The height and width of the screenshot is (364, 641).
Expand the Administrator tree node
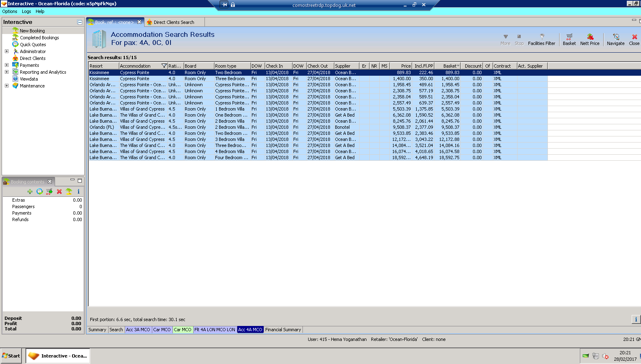tap(6, 51)
